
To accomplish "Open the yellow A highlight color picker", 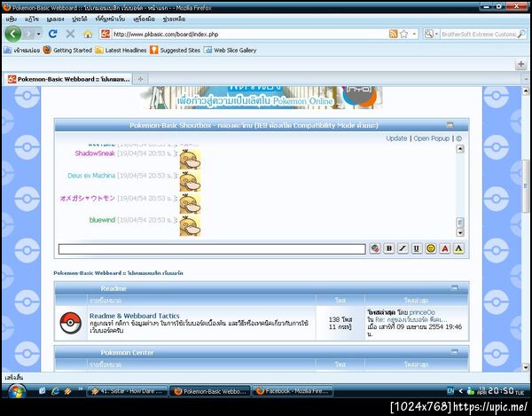I will [458, 248].
